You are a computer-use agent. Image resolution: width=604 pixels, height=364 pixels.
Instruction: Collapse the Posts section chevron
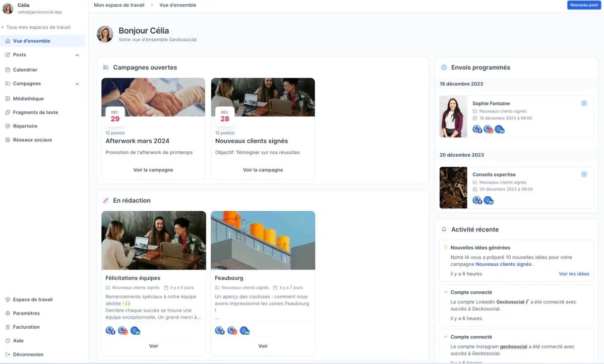tap(78, 55)
